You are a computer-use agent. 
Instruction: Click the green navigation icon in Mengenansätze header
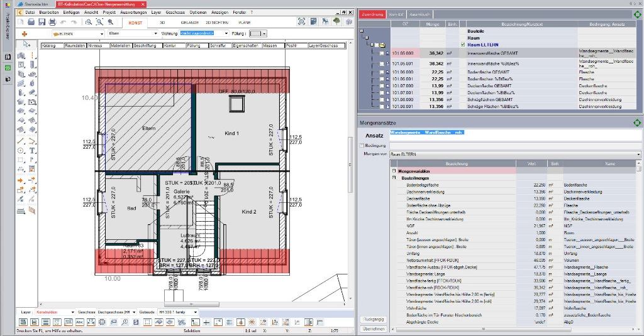[x=636, y=122]
